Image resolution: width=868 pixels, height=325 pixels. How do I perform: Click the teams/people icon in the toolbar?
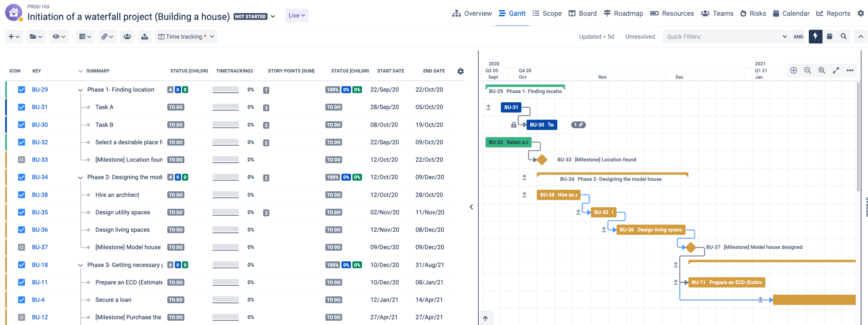click(127, 37)
